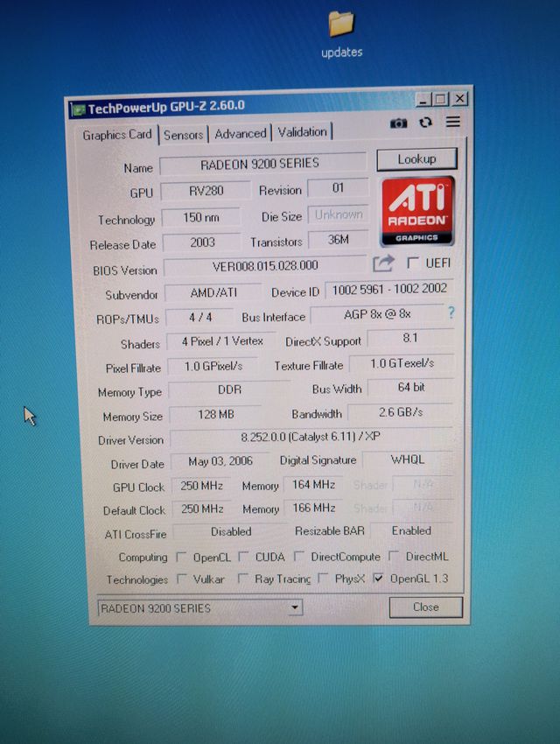Viewport: 560px width, 744px height.
Task: Click the GPU-Z title bar app icon
Action: coord(78,109)
